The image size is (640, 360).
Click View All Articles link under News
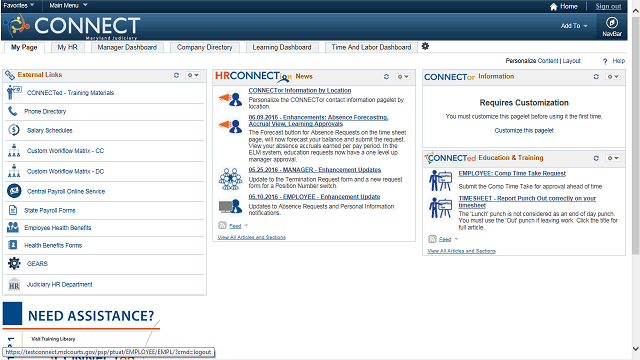click(251, 237)
